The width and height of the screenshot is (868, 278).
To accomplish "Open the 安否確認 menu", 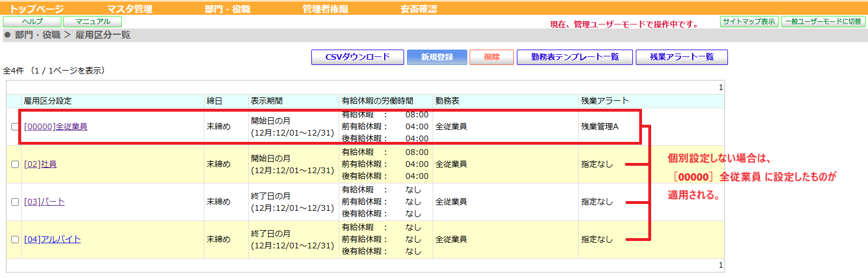I will click(419, 9).
